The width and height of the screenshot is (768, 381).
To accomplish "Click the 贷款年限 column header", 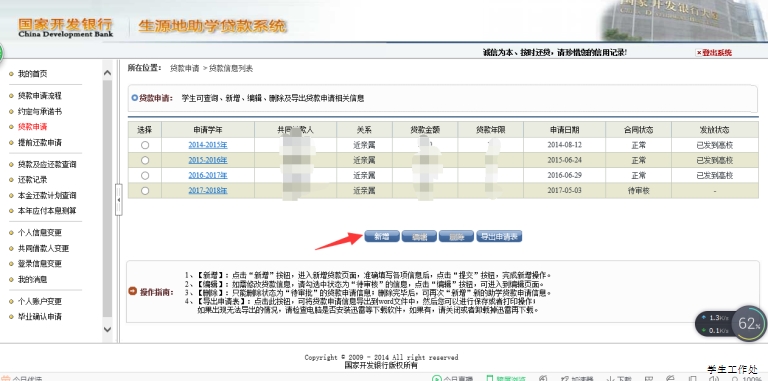I will tap(491, 130).
